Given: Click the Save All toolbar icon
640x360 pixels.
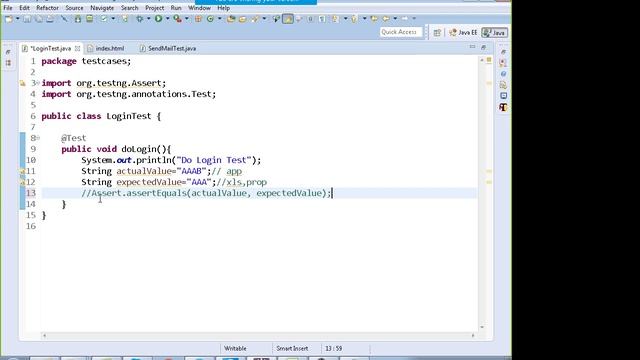Looking at the screenshot, I should point(39,19).
